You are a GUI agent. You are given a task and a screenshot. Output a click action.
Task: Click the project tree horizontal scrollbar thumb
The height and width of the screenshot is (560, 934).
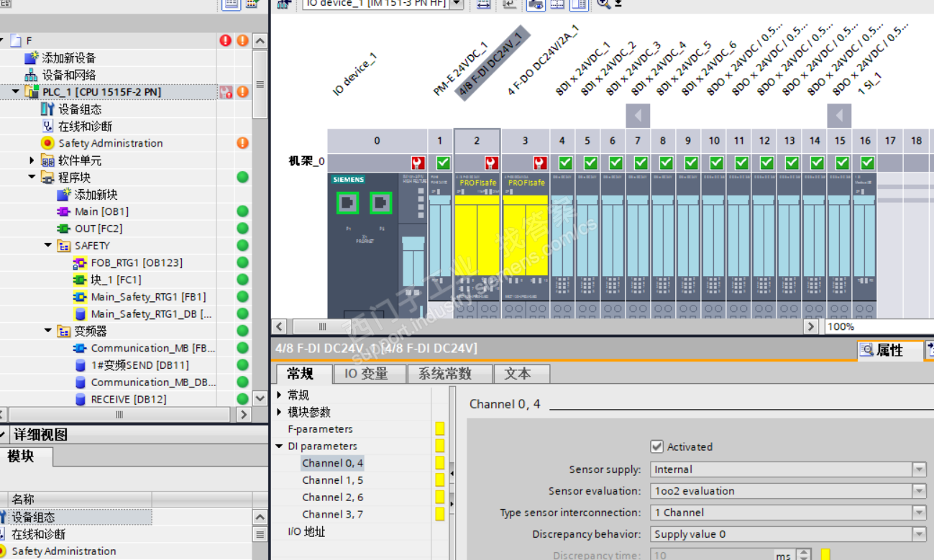pyautogui.click(x=119, y=415)
